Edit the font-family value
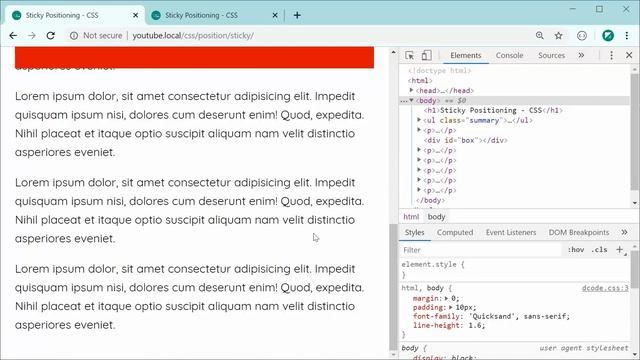The width and height of the screenshot is (640, 360). (x=518, y=316)
